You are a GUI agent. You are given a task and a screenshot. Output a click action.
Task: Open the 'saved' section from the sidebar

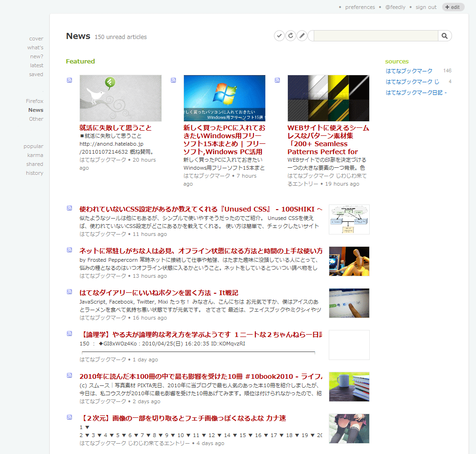coord(36,74)
